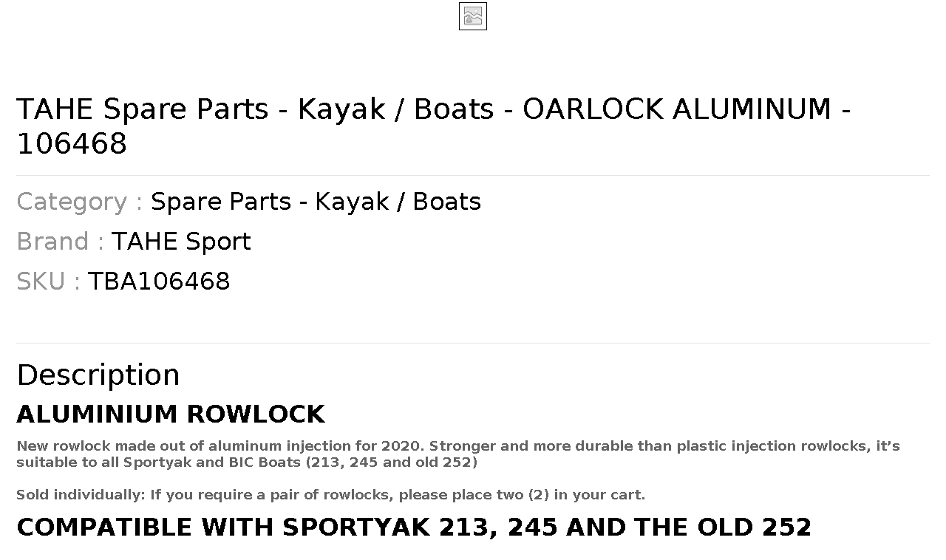
Task: Select the SKU value TBA106468
Action: [159, 281]
